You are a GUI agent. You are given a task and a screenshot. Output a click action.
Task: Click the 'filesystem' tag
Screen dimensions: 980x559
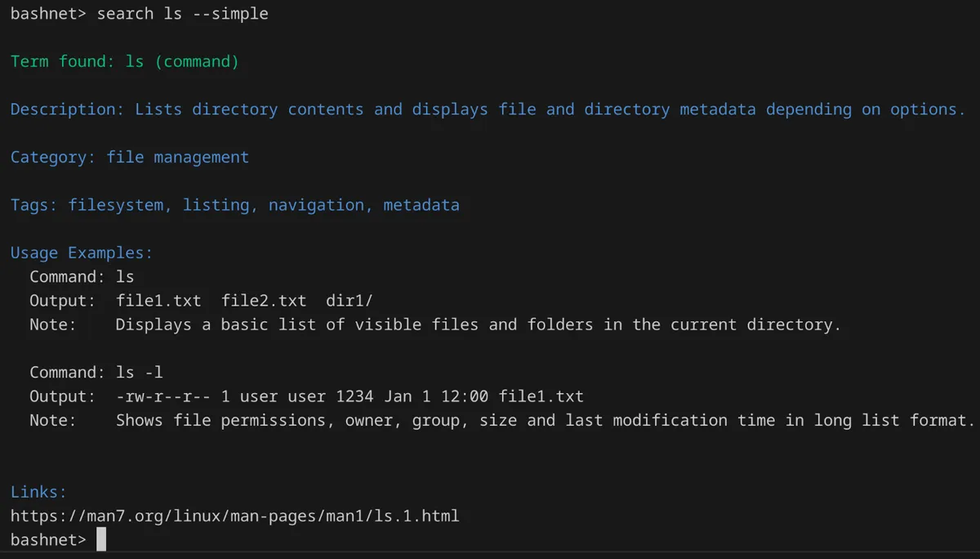[116, 205]
